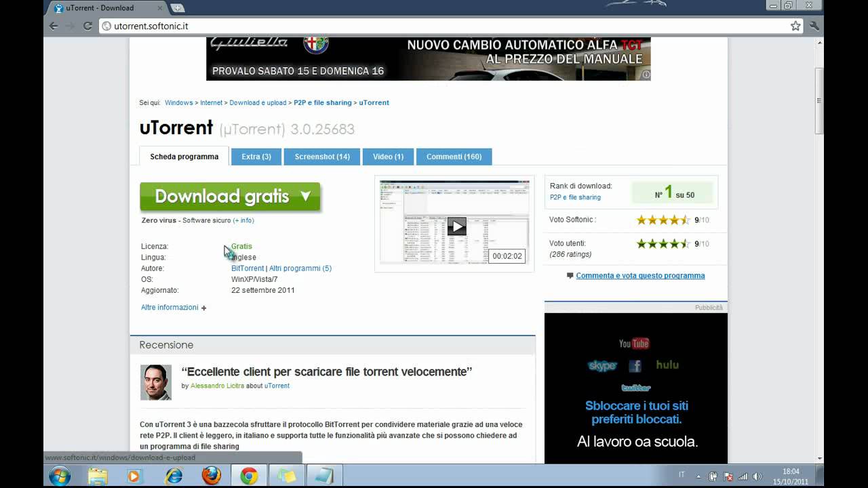Open the Chrome wrench menu
The width and height of the screenshot is (868, 488).
pyautogui.click(x=814, y=26)
